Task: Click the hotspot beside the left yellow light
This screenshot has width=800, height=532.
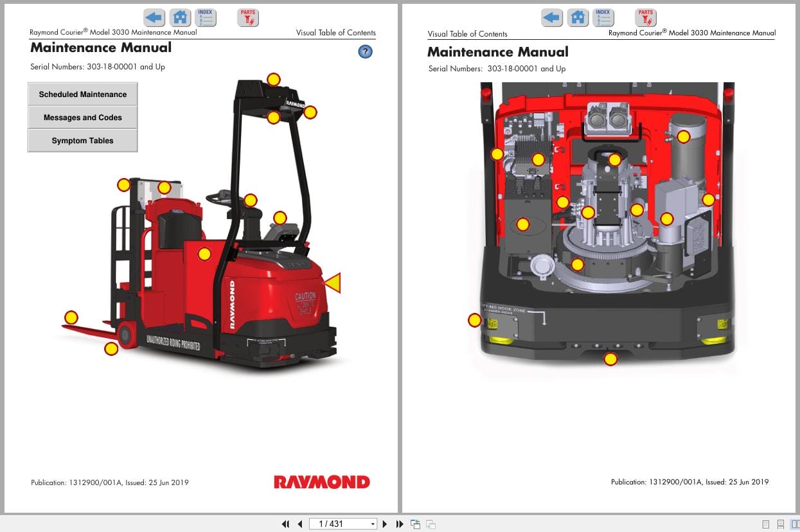Action: (475, 320)
